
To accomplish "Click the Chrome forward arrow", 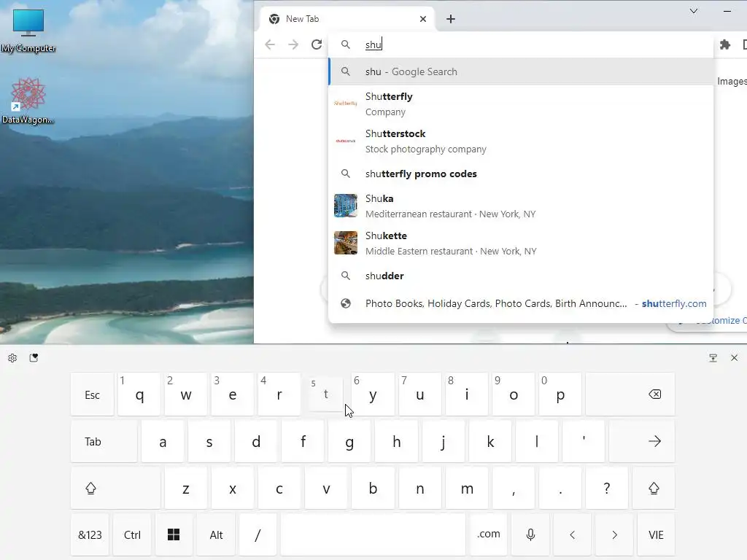I will (293, 44).
